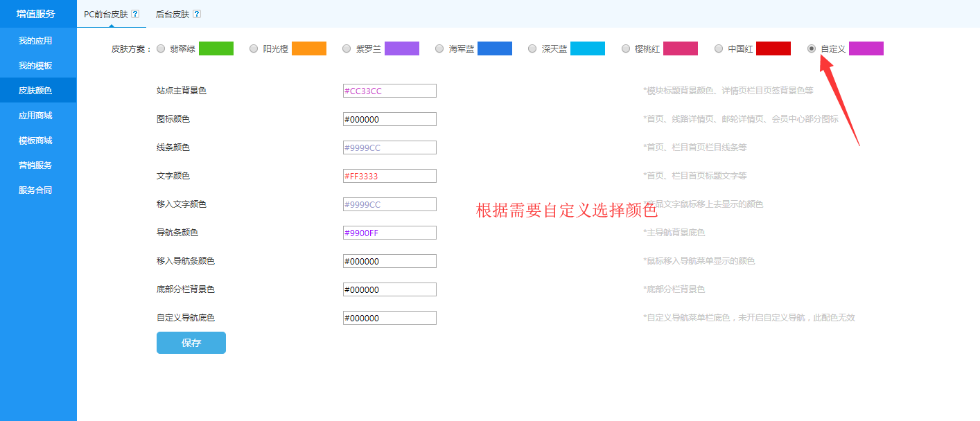980x421 pixels.
Task: Select the 中国红 radio option
Action: coord(719,48)
